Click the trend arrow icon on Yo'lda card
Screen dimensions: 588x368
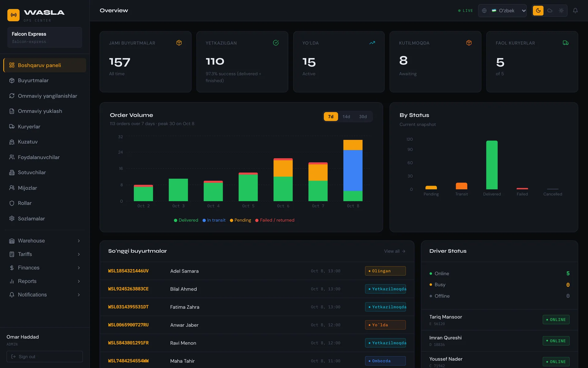[x=372, y=43]
